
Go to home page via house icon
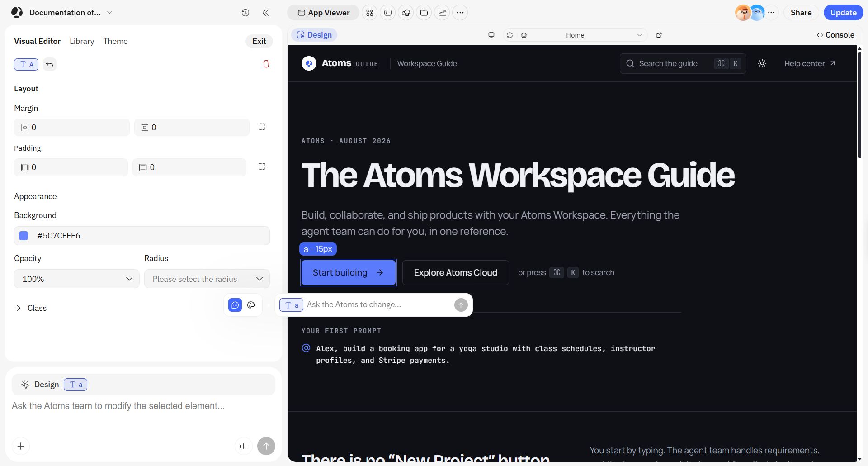click(524, 35)
